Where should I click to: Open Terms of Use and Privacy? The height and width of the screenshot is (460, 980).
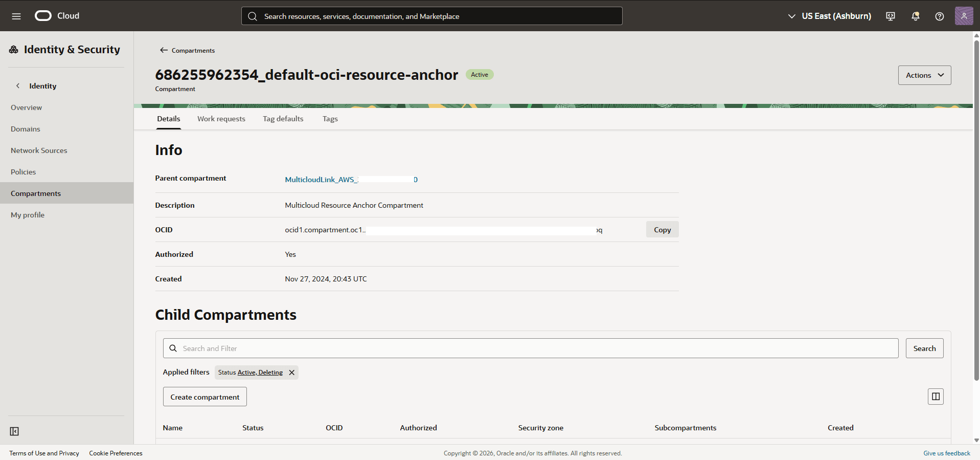[44, 453]
